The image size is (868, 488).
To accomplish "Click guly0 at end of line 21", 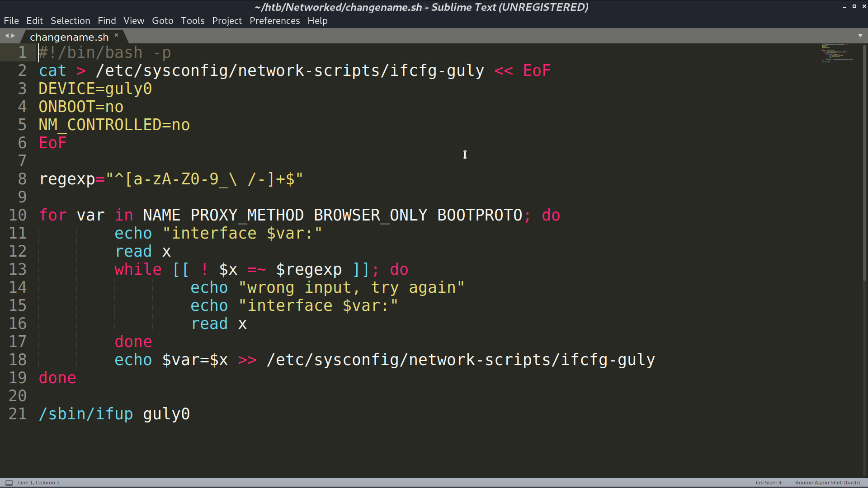I will tap(166, 414).
